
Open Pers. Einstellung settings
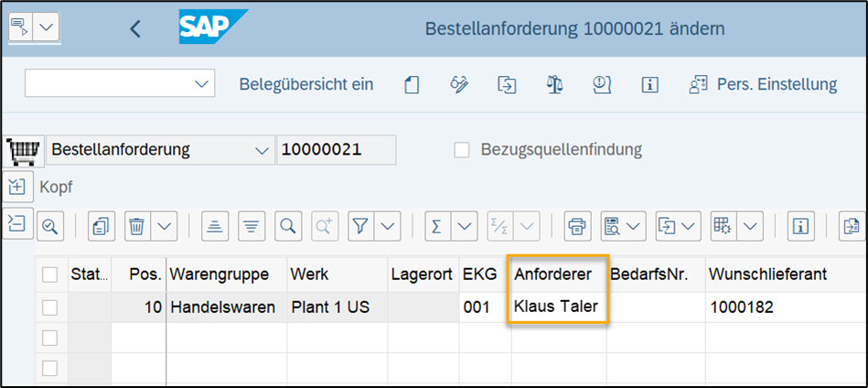[764, 84]
